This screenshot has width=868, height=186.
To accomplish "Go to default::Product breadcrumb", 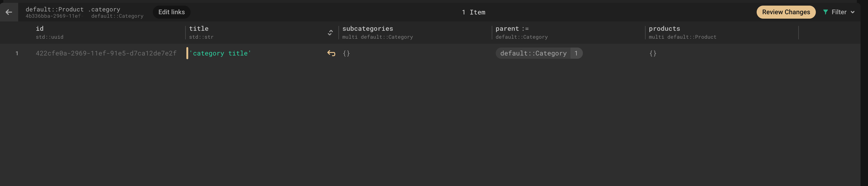I will tap(55, 9).
